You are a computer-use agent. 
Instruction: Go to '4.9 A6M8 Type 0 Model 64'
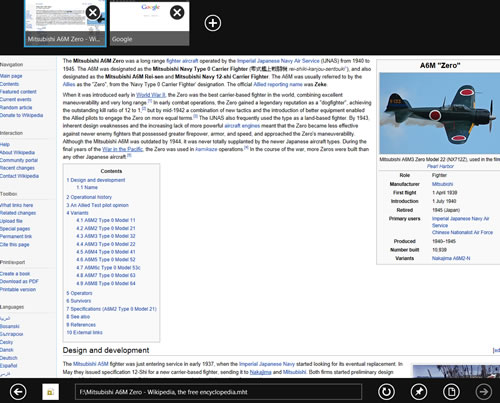pyautogui.click(x=106, y=283)
